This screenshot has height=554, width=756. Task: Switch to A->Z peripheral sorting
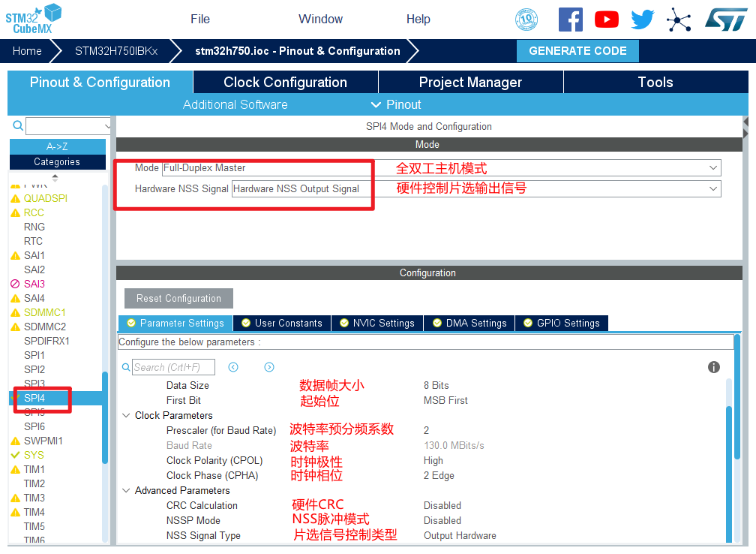point(58,146)
